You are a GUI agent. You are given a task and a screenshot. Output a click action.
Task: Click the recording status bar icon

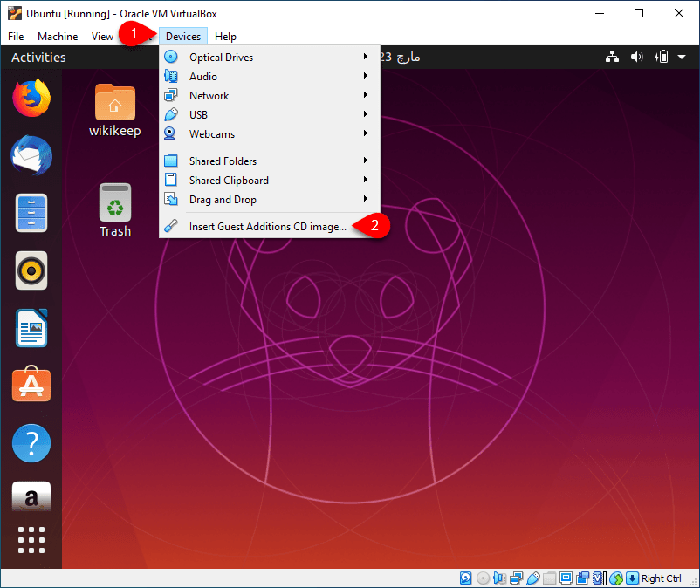582,578
